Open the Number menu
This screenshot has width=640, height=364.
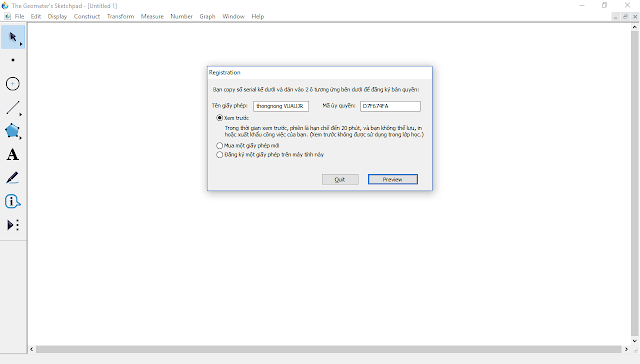point(182,16)
